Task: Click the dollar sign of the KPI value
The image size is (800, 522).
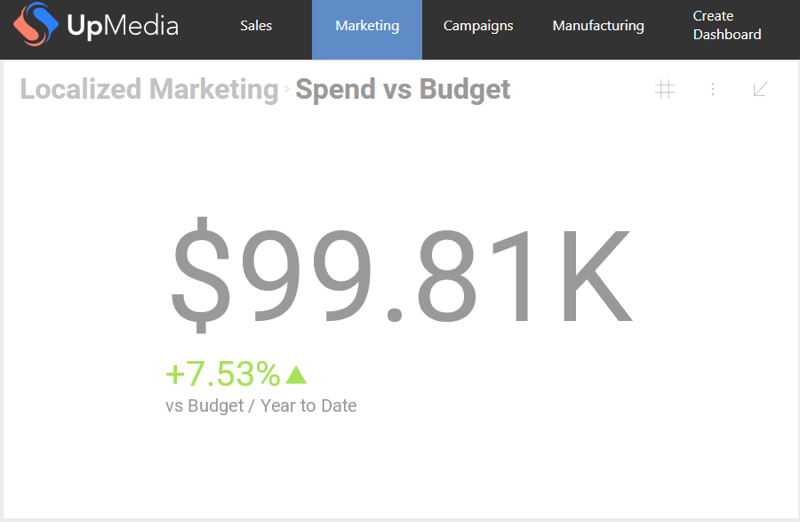Action: (x=203, y=276)
